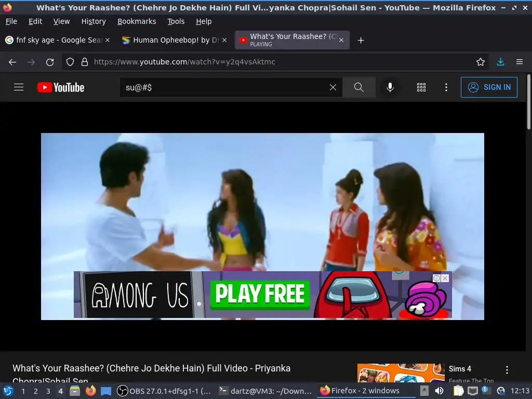532x399 pixels.
Task: Click the show desktop taskbar icon
Action: coord(106,391)
